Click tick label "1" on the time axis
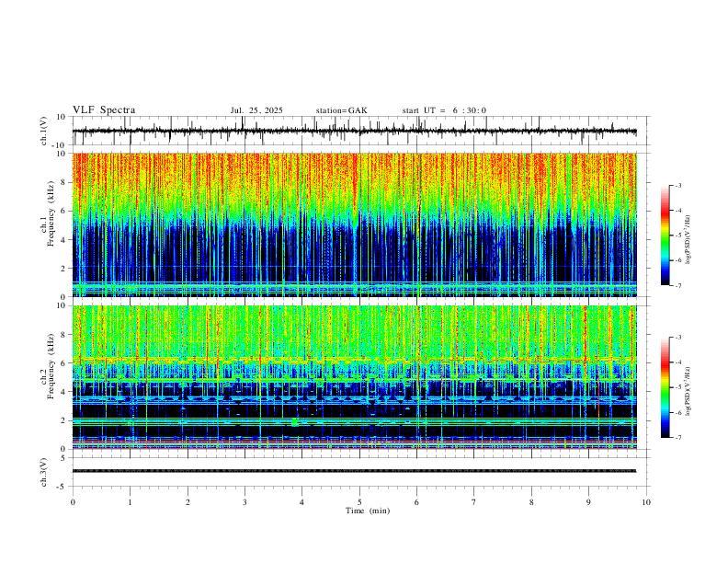728x563 pixels. 130,502
